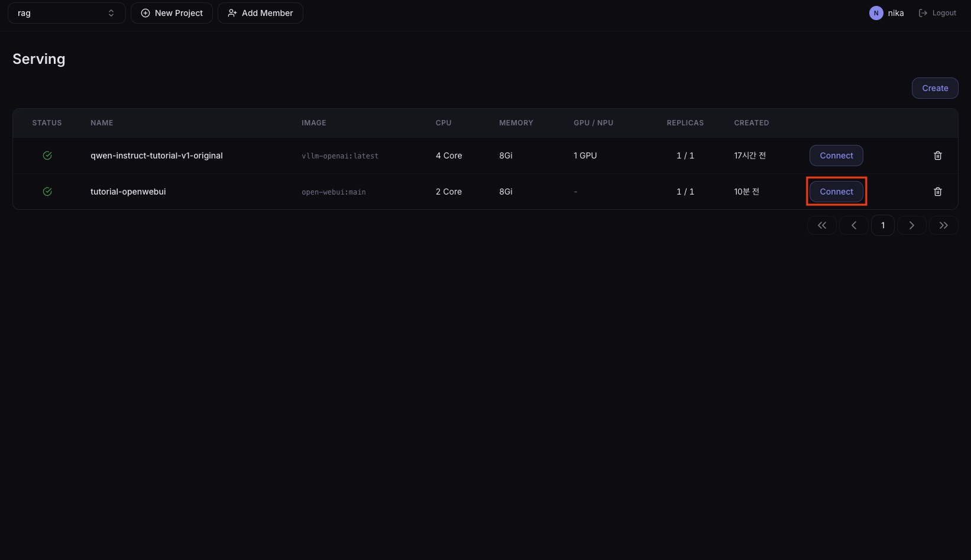The image size is (971, 560).
Task: Click the vllm-openai:latest image text
Action: [340, 156]
